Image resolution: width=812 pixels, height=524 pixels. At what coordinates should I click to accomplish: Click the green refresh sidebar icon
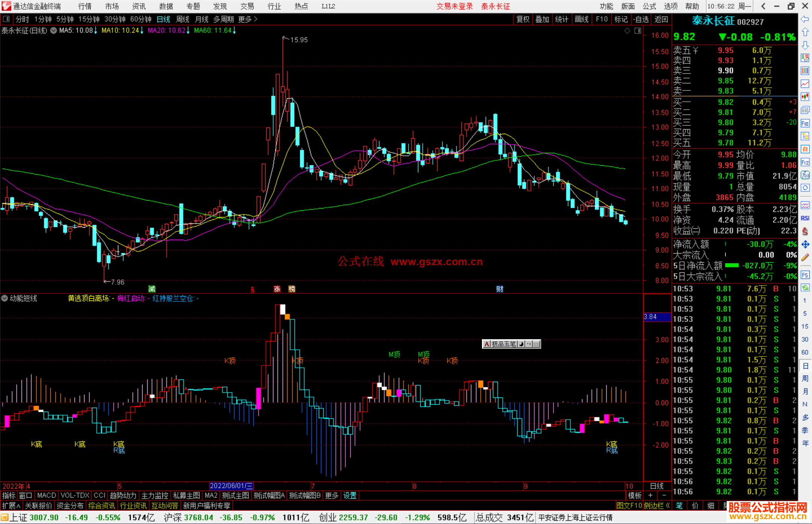click(805, 288)
